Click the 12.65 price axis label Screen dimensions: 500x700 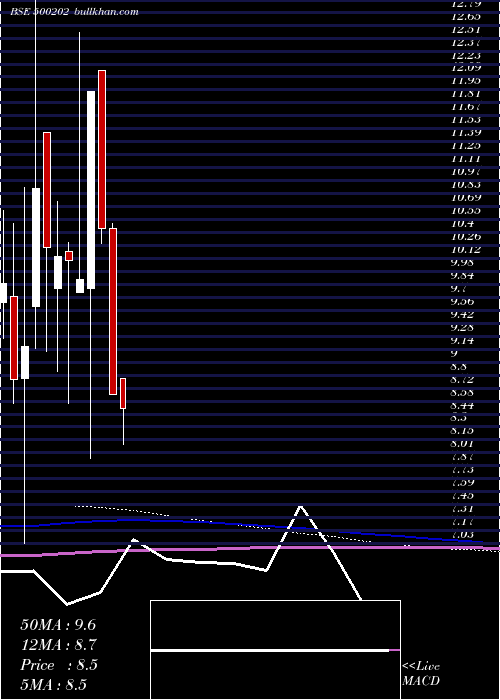click(466, 17)
